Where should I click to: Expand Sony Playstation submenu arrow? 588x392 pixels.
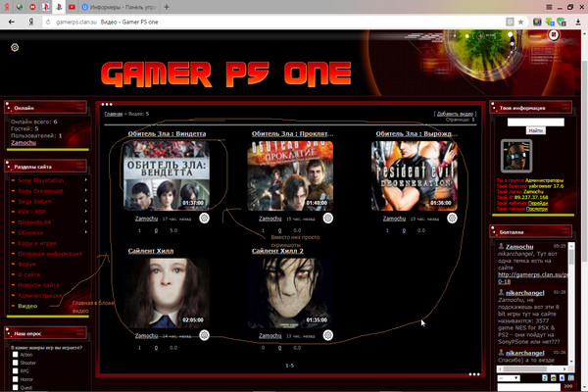[x=86, y=180]
